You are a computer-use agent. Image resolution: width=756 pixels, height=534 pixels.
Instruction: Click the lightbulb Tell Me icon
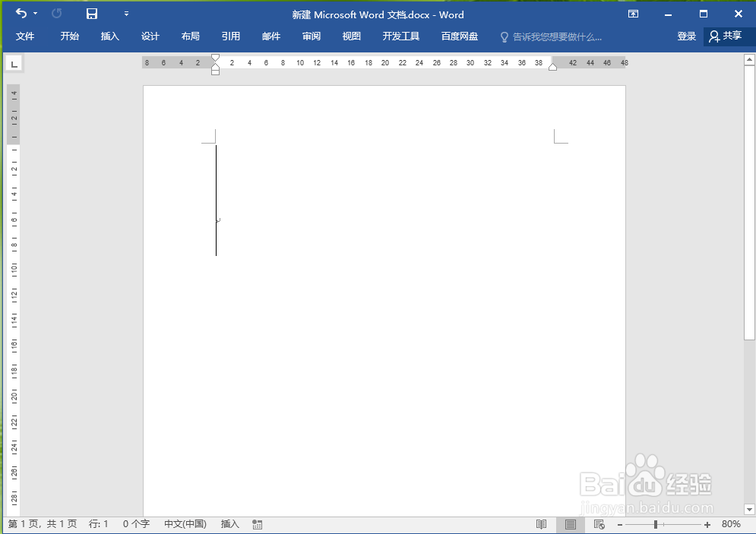click(x=505, y=37)
